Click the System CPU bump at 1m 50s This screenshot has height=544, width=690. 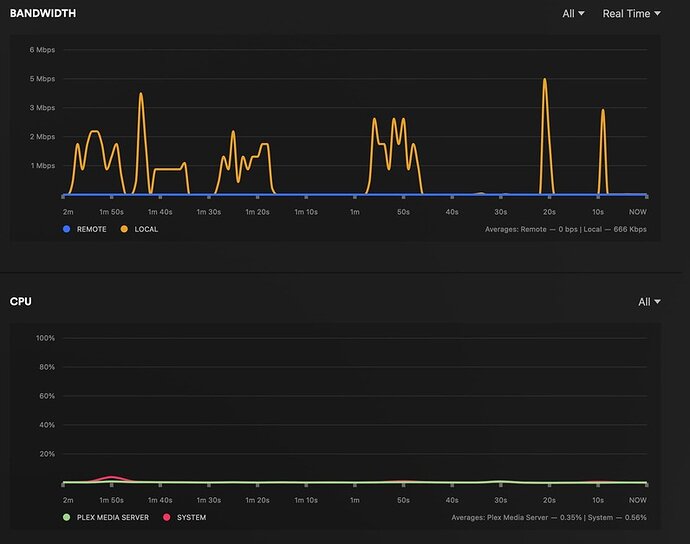pos(111,478)
